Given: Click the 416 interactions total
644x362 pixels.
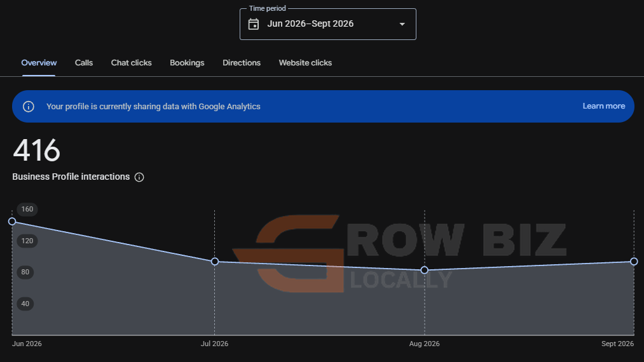Looking at the screenshot, I should 36,151.
